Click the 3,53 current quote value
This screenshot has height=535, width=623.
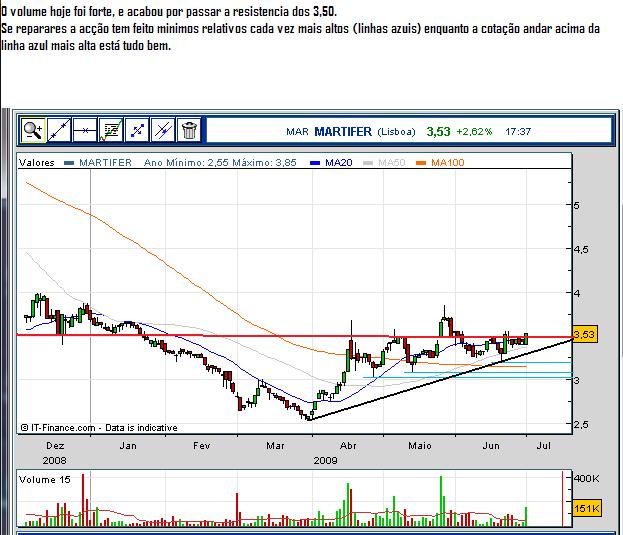tap(438, 131)
